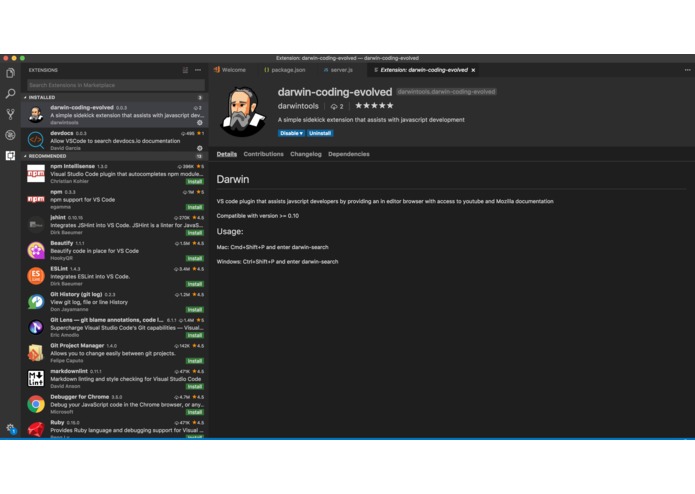Uninstall the darwin-coding-evolved extension
695x494 pixels.
pyautogui.click(x=320, y=133)
